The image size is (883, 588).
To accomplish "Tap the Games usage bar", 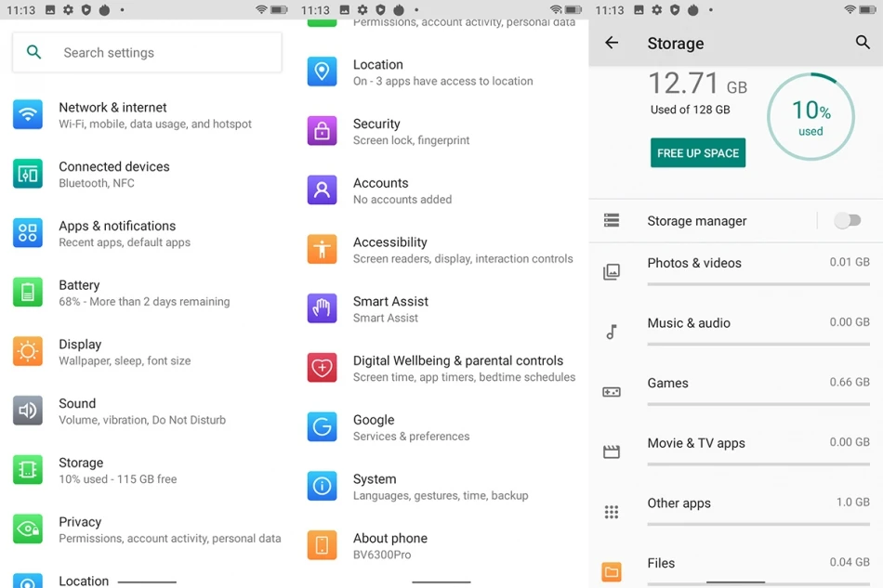I will 758,404.
